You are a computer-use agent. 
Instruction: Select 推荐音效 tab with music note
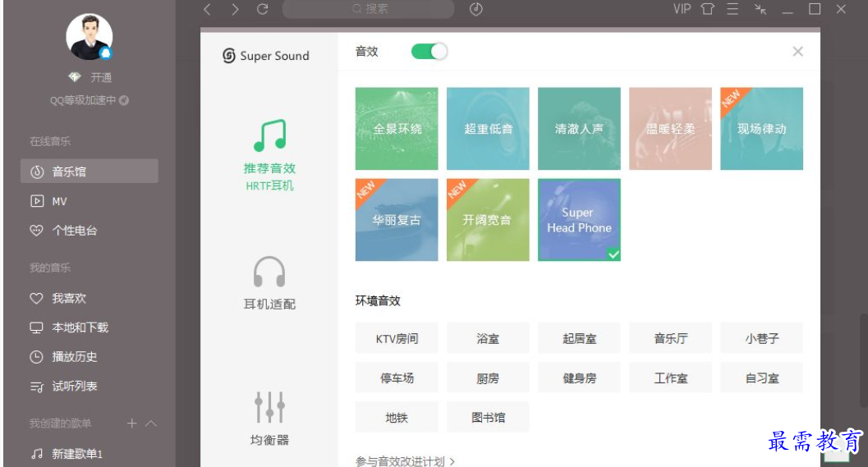click(x=269, y=155)
